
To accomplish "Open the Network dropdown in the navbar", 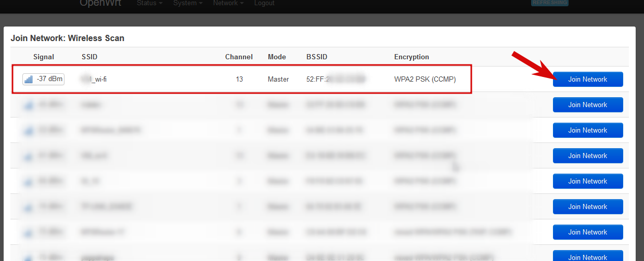I will [228, 3].
